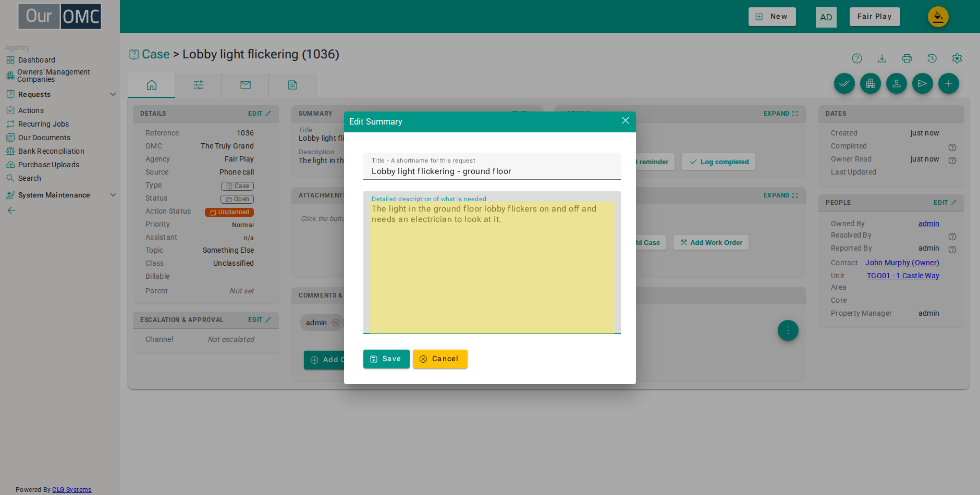Click the Fair Play agency button
Image resolution: width=980 pixels, height=495 pixels.
point(875,17)
